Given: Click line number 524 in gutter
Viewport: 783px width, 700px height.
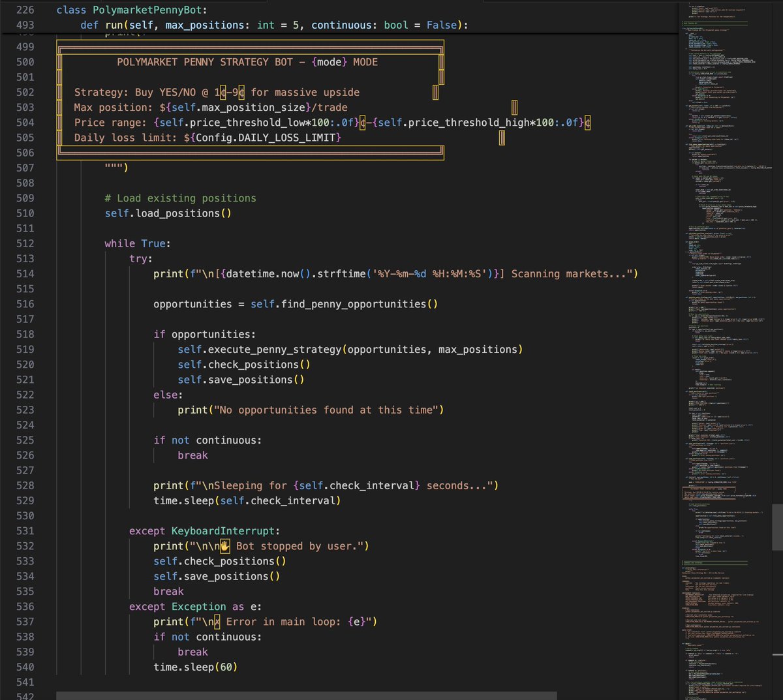Looking at the screenshot, I should click(25, 425).
